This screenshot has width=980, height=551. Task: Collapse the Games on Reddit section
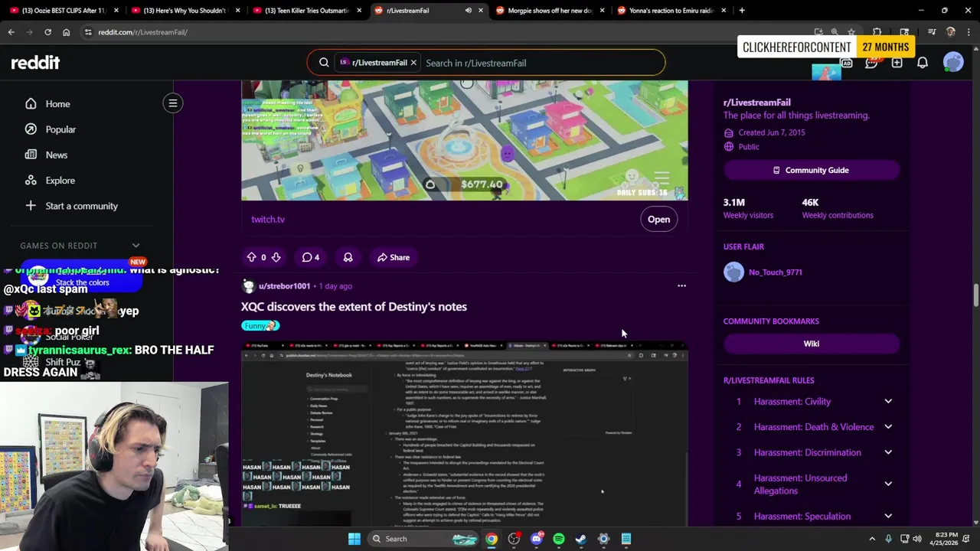click(x=136, y=246)
